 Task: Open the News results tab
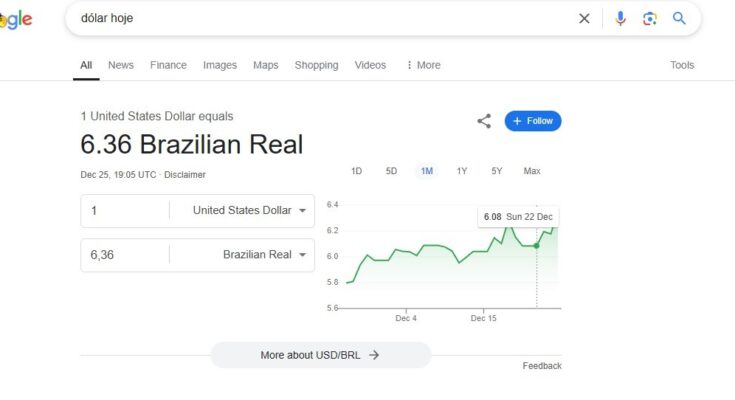[121, 65]
